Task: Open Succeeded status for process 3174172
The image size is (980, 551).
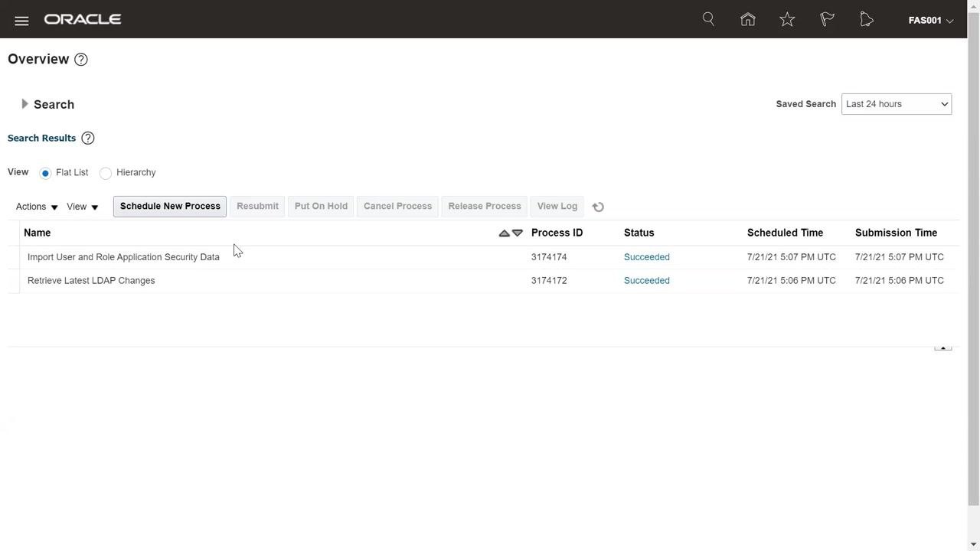Action: point(647,281)
